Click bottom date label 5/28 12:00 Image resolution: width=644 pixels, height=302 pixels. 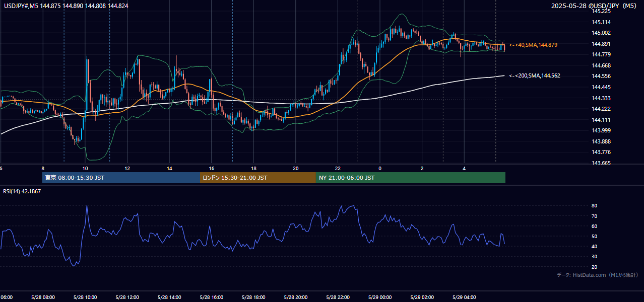[x=127, y=297]
